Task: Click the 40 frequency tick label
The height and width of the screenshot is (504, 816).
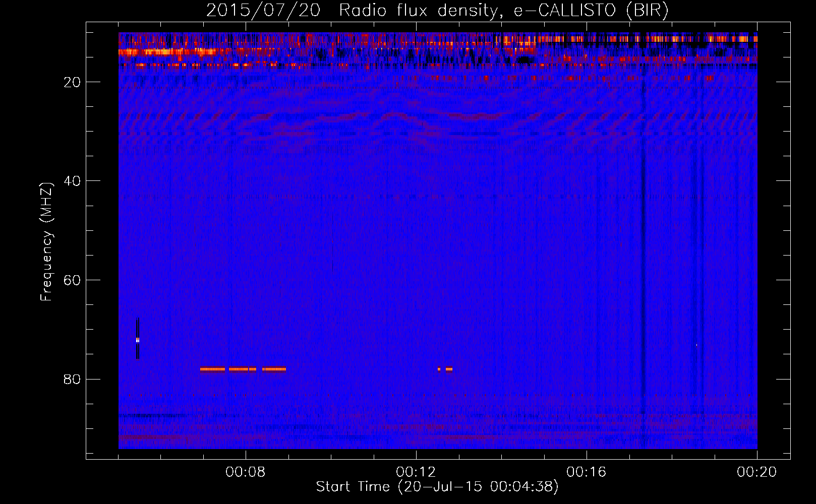Action: coord(72,181)
